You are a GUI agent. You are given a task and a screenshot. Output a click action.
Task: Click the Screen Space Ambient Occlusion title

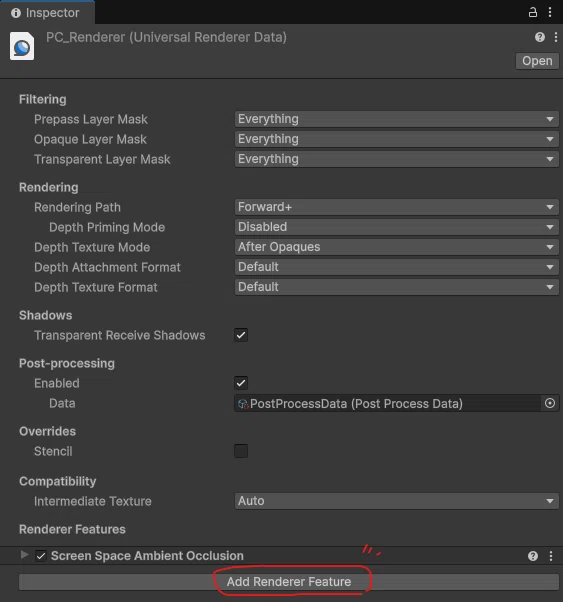click(x=147, y=556)
